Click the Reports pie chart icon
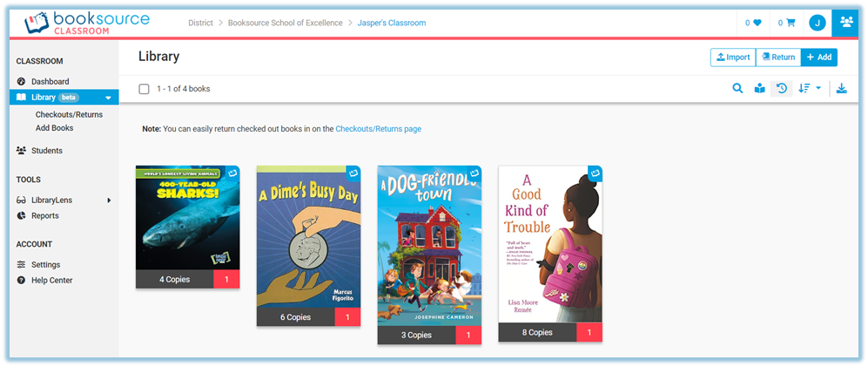The image size is (868, 367). pyautogui.click(x=22, y=215)
